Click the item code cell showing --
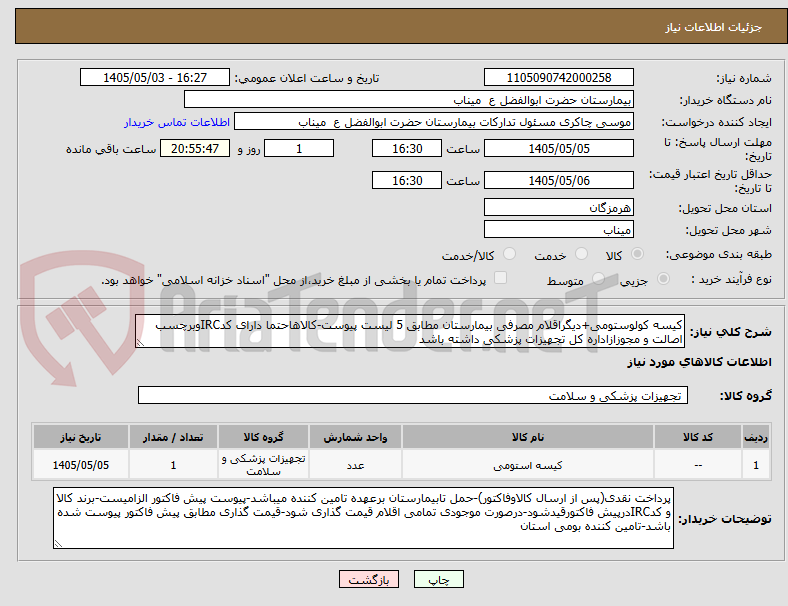This screenshot has width=788, height=606. click(698, 465)
